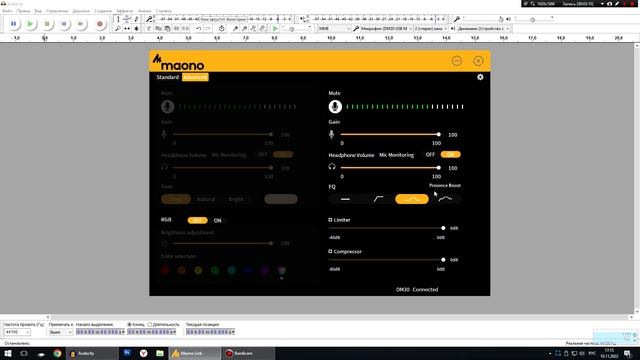Open the playback device dropdown

pyautogui.click(x=484, y=29)
